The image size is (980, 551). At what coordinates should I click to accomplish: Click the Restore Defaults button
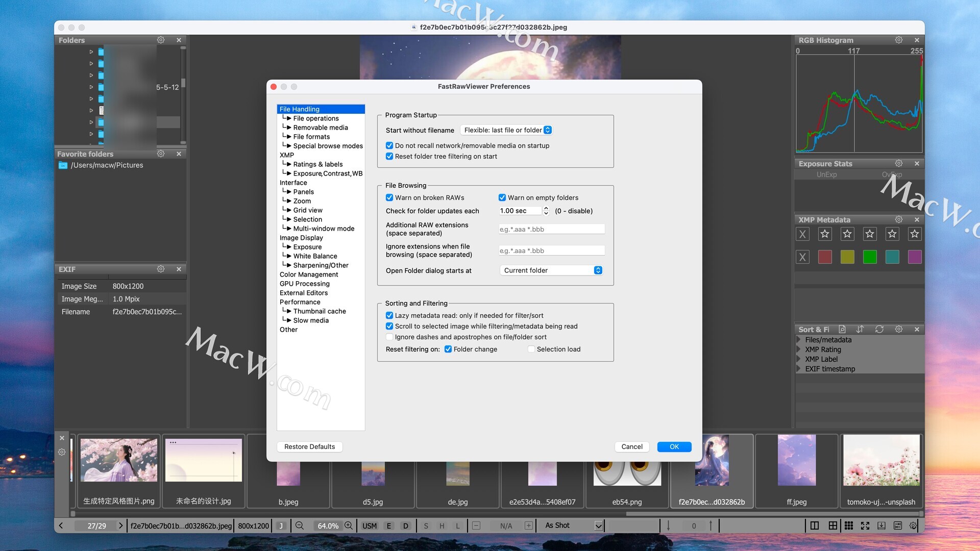point(309,446)
